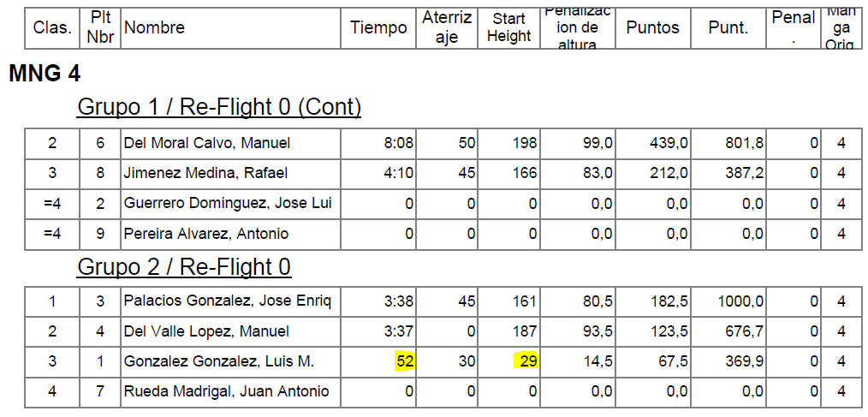Click Grupo 2 / Re-Flight 0 heading

pyautogui.click(x=184, y=267)
